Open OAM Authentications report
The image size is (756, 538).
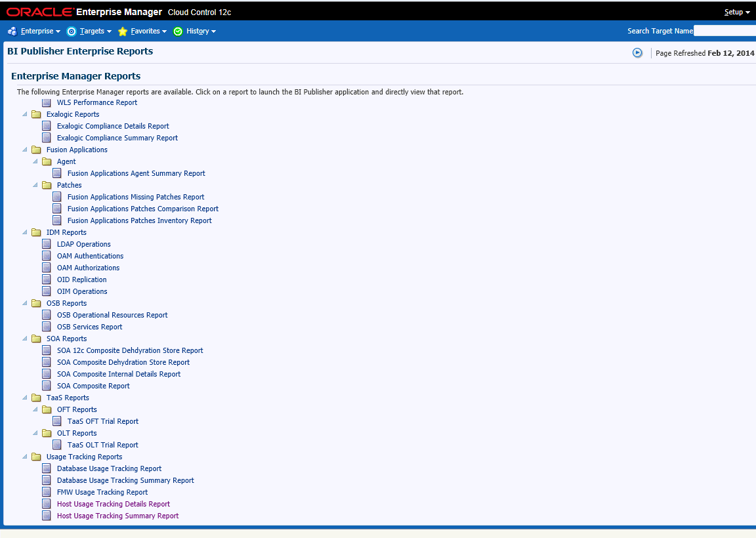pos(90,256)
